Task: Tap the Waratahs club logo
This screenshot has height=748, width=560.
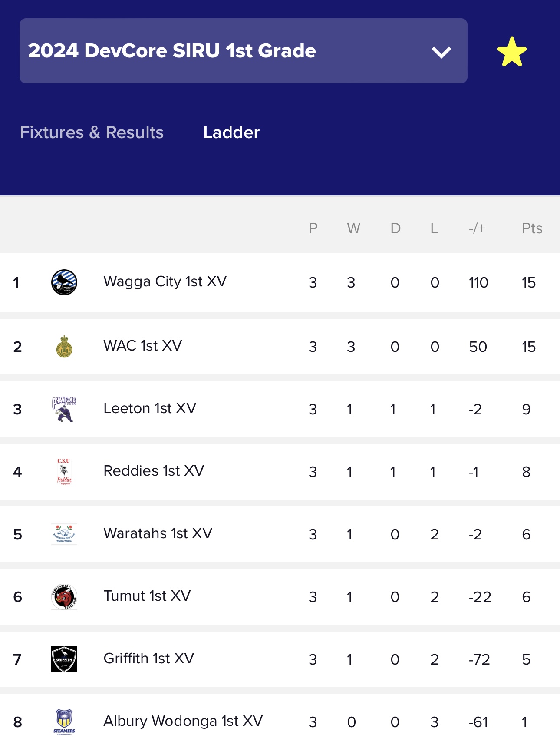Action: click(64, 534)
